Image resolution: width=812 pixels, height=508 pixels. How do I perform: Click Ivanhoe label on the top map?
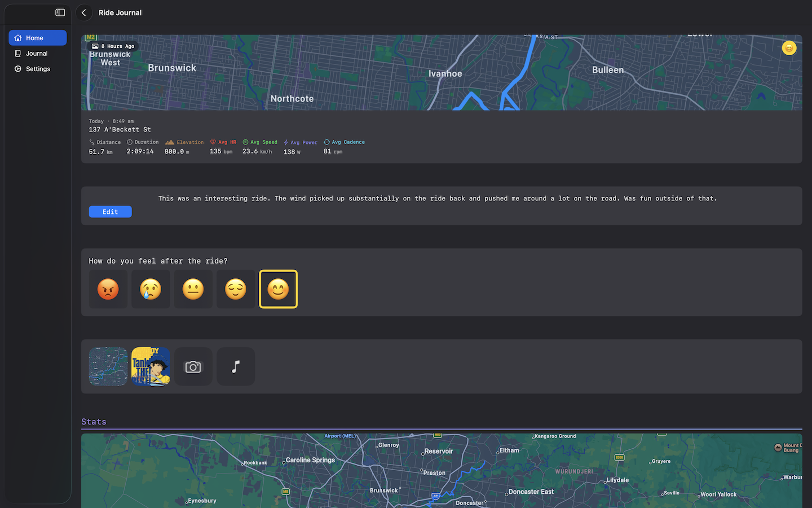(x=445, y=73)
